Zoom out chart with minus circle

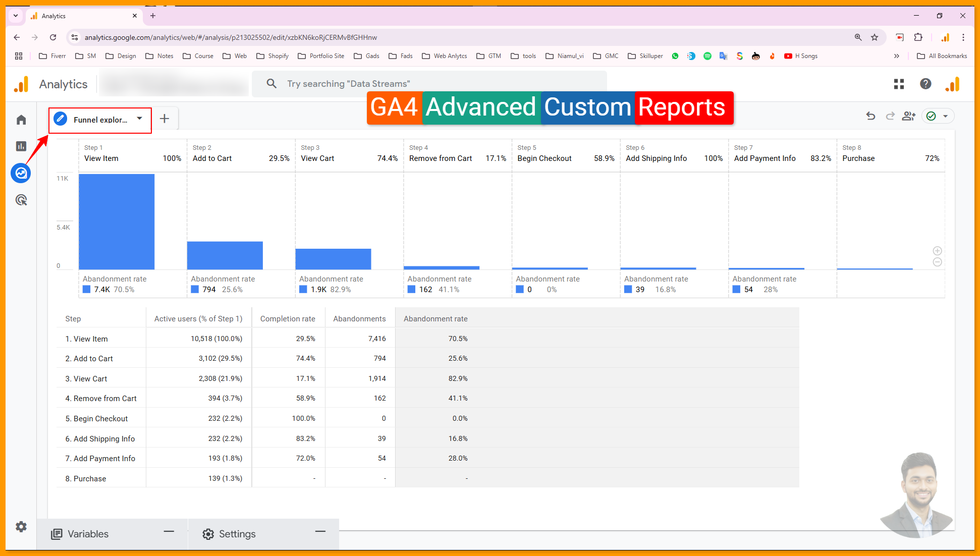(x=937, y=262)
